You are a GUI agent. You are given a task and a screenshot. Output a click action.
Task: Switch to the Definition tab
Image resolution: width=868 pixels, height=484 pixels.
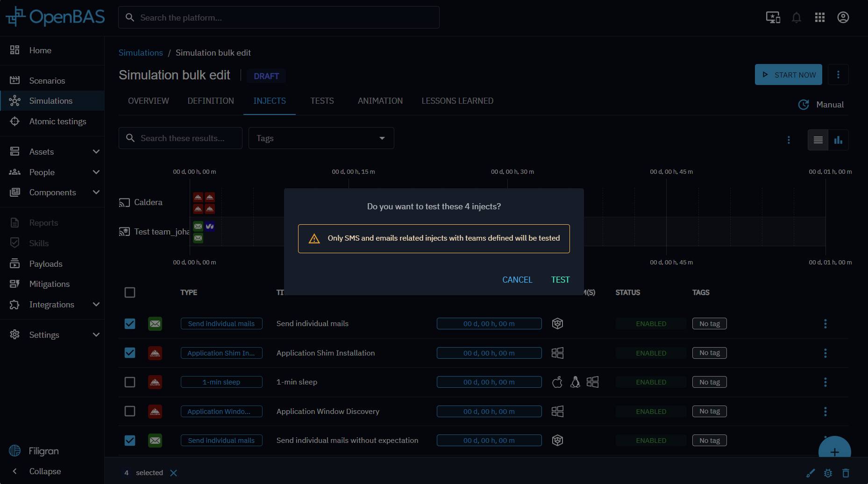point(211,101)
